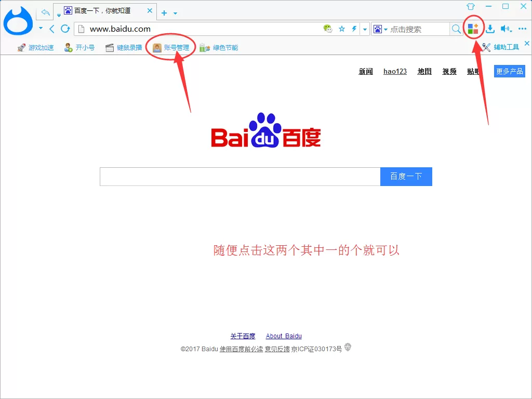
Task: Click the 京ICP证030173号 text
Action: click(316, 349)
